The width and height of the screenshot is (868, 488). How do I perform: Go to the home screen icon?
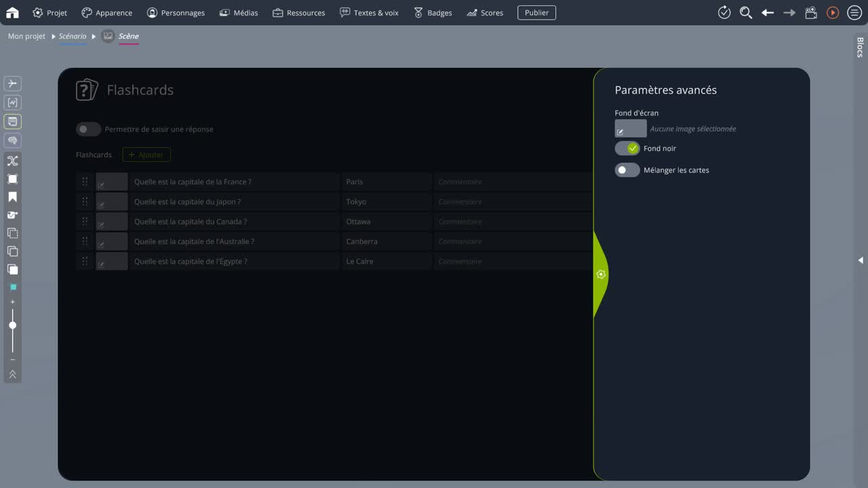point(12,12)
